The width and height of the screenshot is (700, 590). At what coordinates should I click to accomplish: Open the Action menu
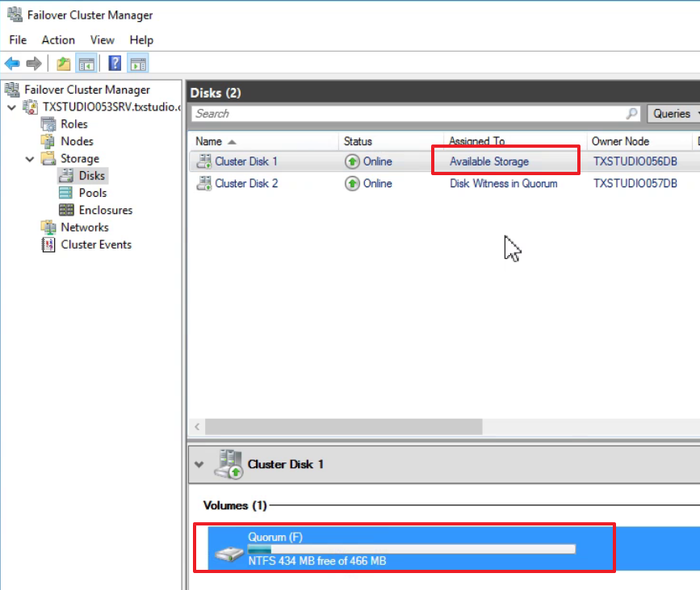tap(58, 40)
